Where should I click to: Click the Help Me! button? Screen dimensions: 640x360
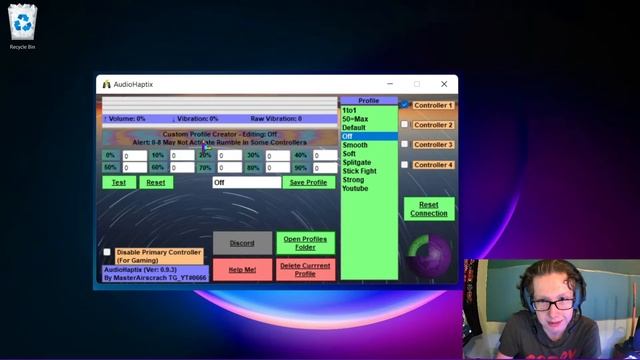coord(242,269)
